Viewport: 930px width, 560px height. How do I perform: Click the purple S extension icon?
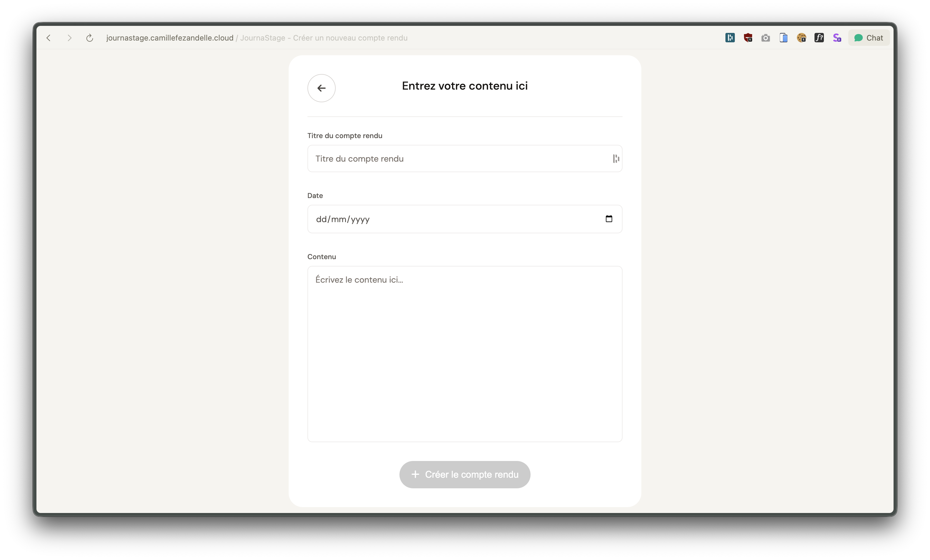837,38
